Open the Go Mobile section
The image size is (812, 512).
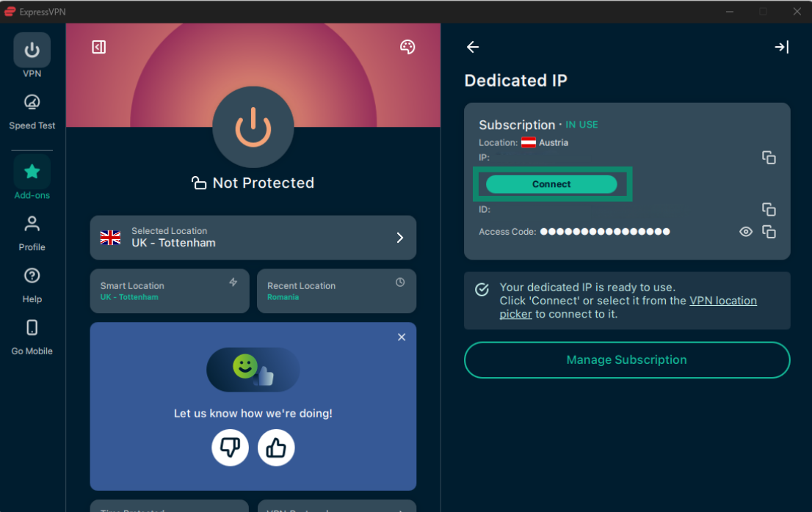[32, 336]
